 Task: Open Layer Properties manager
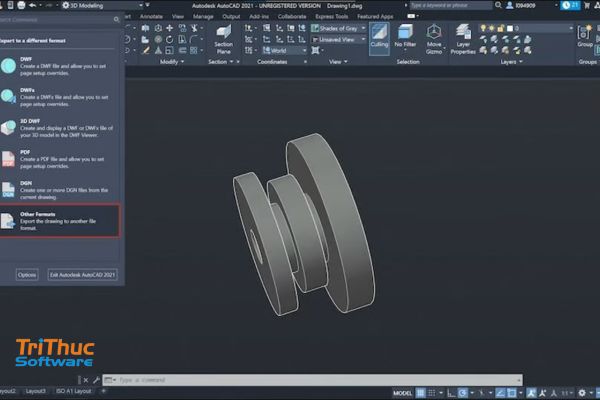[x=463, y=39]
